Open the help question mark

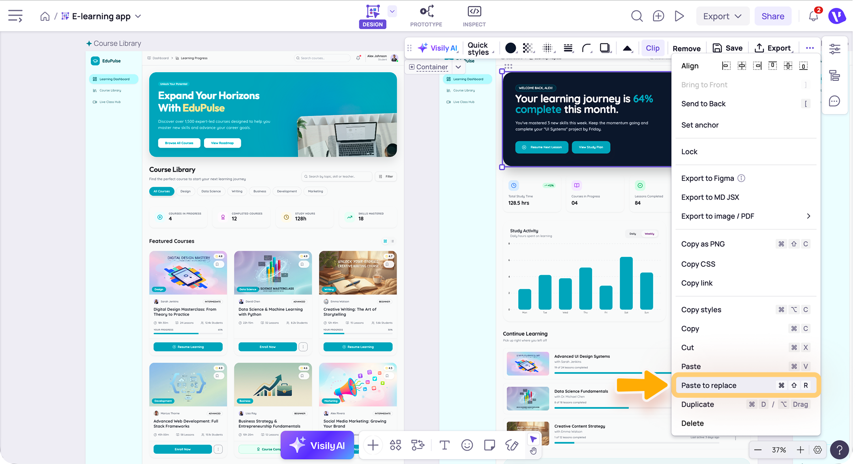839,450
